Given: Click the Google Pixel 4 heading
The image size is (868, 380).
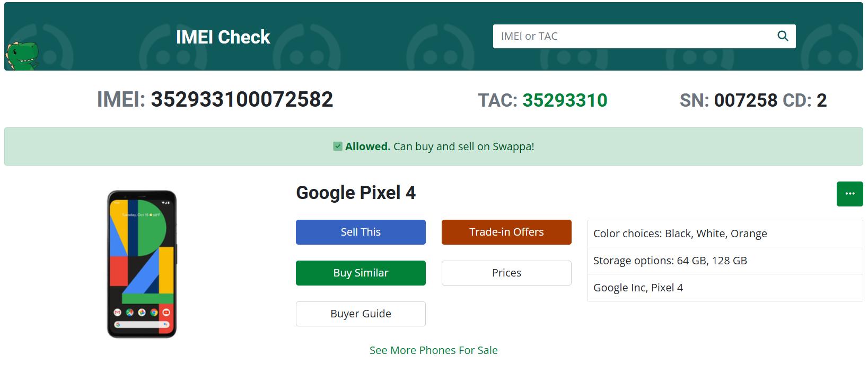Looking at the screenshot, I should coord(356,193).
